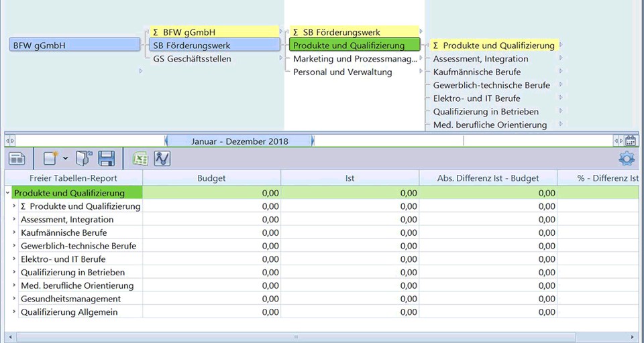Select SB Förderungswerk in the second column
644x343 pixels.
point(215,46)
